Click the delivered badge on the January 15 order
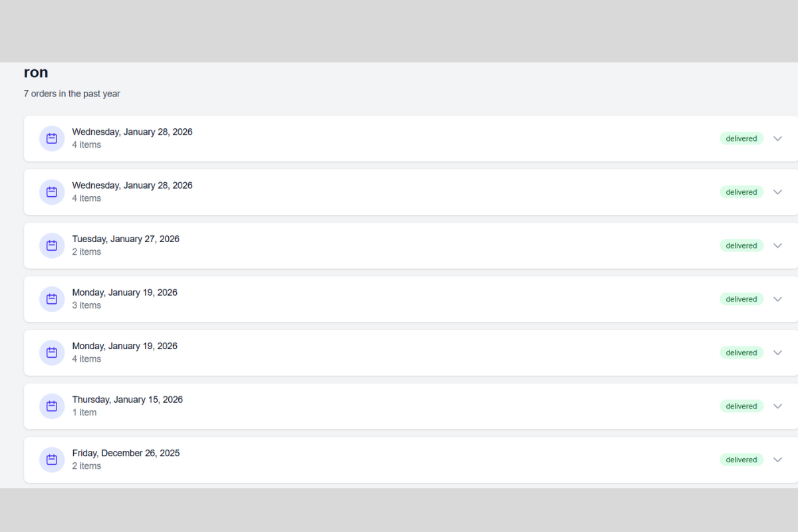Screen dimensions: 798x532 tap(741, 406)
